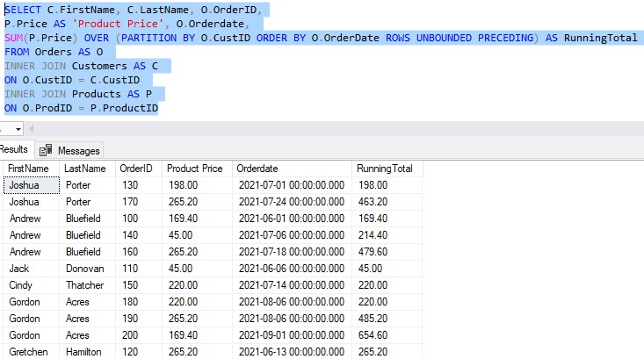
Task: Click the SELECT keyword in the query
Action: (23, 10)
